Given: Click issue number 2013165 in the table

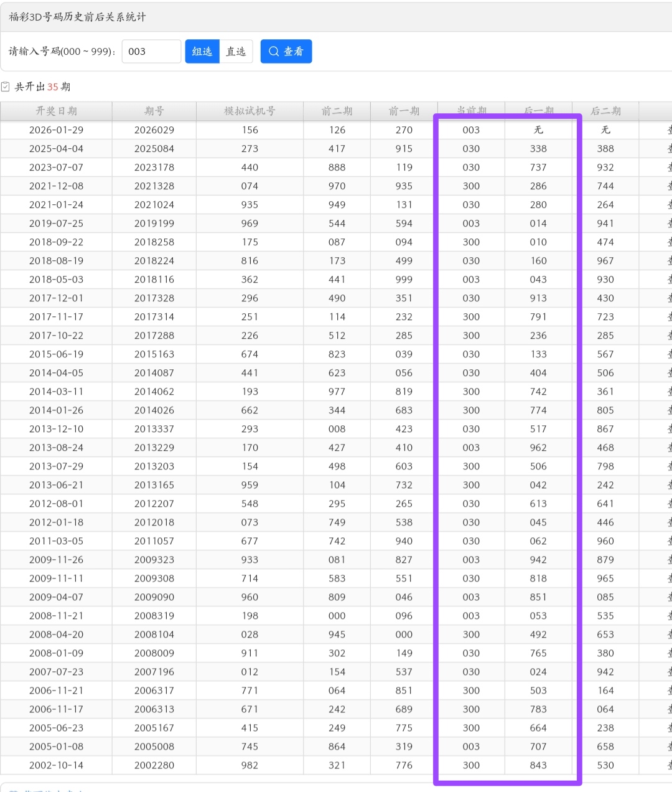Looking at the screenshot, I should point(154,485).
